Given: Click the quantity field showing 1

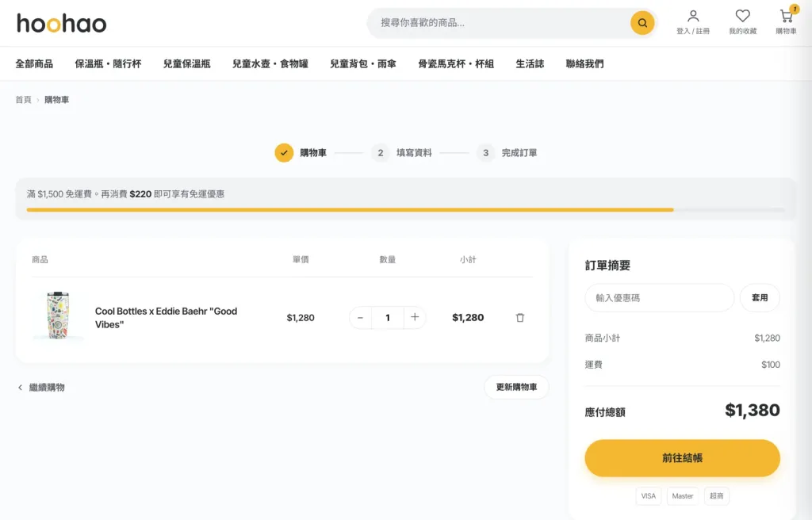Looking at the screenshot, I should click(x=387, y=318).
